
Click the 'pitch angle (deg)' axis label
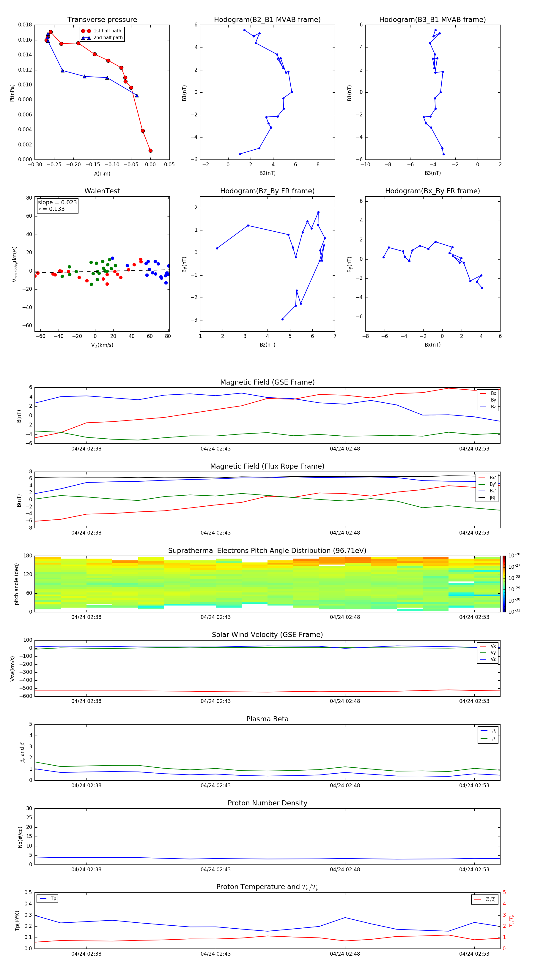[x=16, y=584]
